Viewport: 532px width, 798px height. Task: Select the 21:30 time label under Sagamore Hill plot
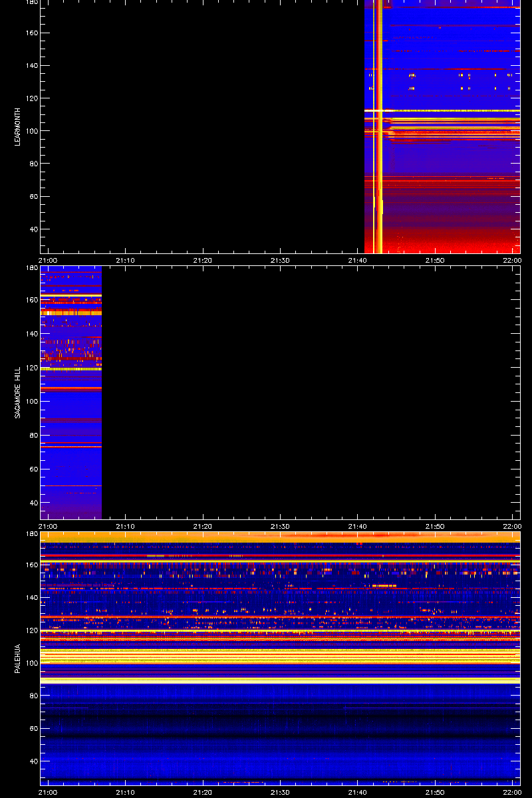coord(280,526)
